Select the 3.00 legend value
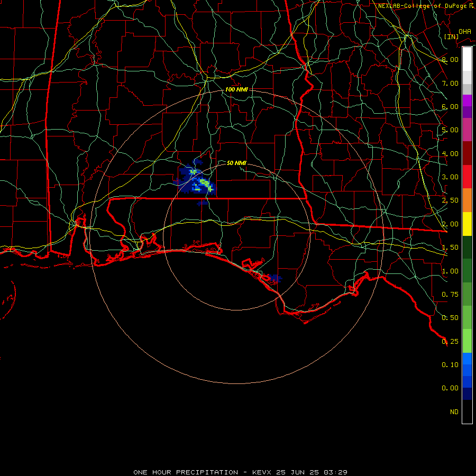 point(450,177)
